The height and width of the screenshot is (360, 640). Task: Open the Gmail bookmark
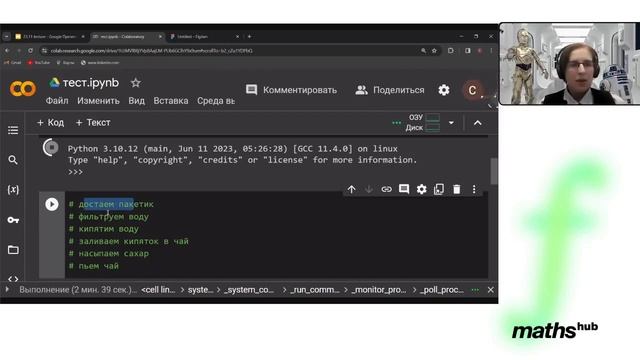pyautogui.click(x=13, y=62)
